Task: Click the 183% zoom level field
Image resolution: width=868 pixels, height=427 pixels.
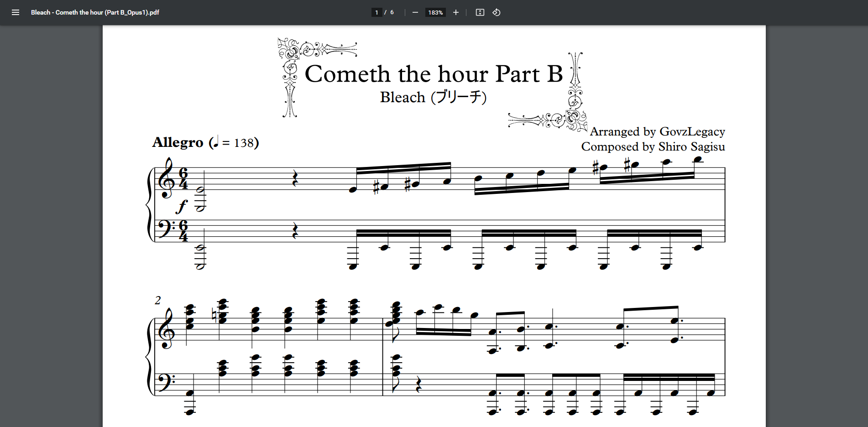Action: (x=435, y=12)
